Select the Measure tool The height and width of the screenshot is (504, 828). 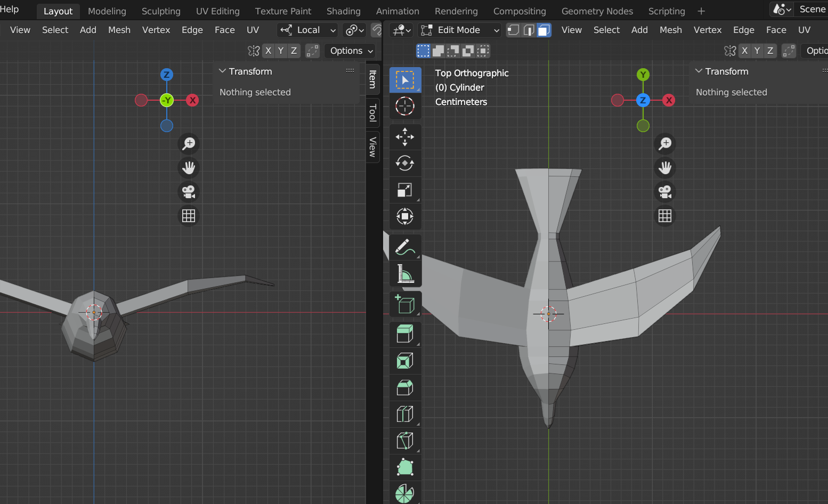click(x=405, y=274)
